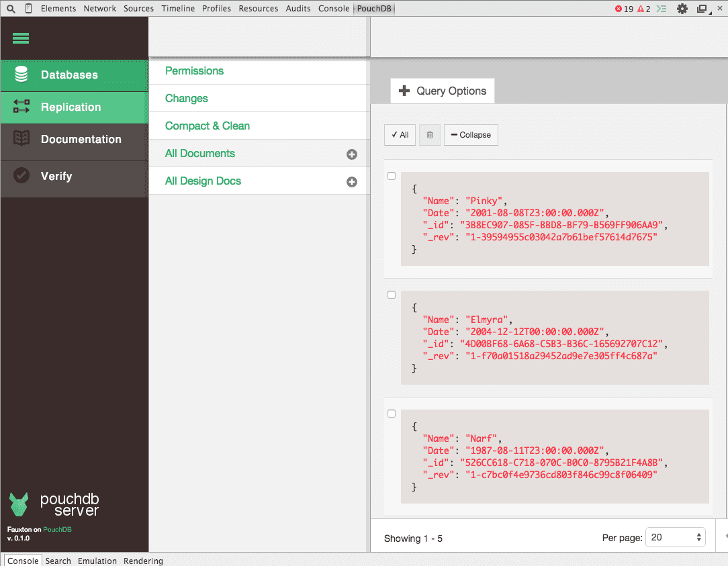Select the Console drawer tab
Viewport: 728px width, 566px height.
[x=23, y=561]
